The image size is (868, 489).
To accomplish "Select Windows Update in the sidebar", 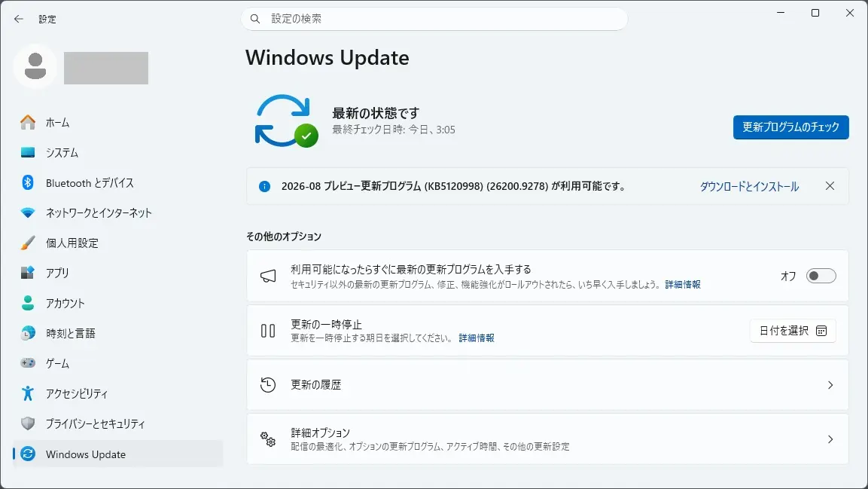I will 117,454.
